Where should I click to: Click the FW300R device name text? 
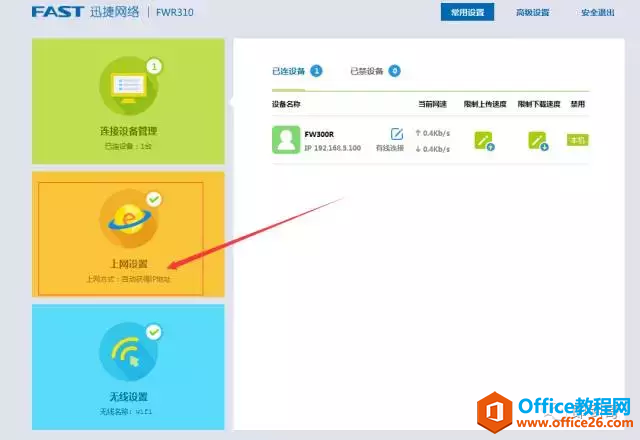tap(319, 134)
